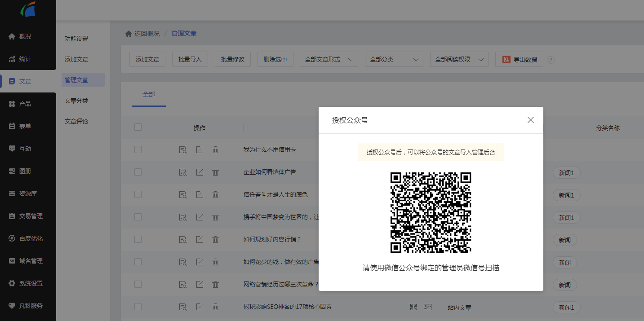The height and width of the screenshot is (321, 644).
Task: Check the box for 企业如何看墙体广告
Action: [138, 172]
